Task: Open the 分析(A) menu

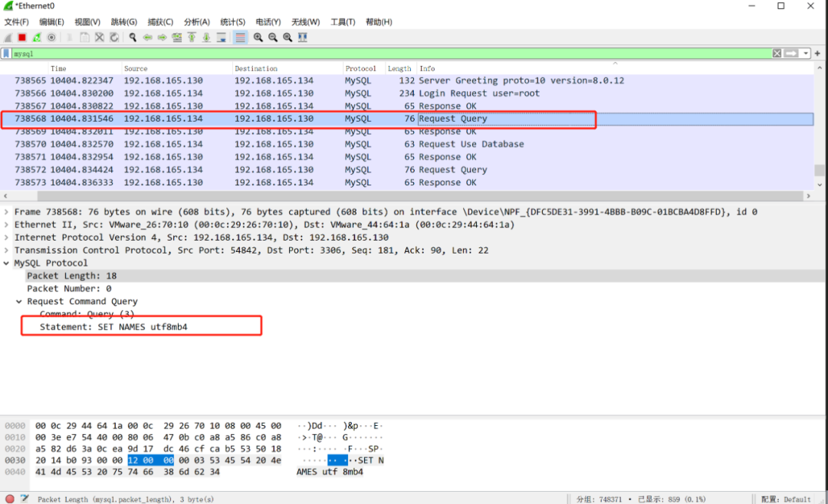Action: (197, 22)
